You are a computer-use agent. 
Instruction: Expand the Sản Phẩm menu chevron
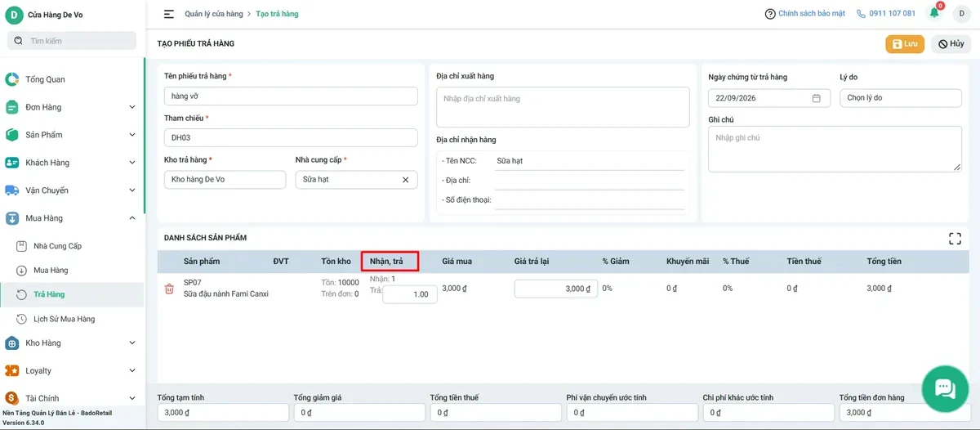pos(132,135)
